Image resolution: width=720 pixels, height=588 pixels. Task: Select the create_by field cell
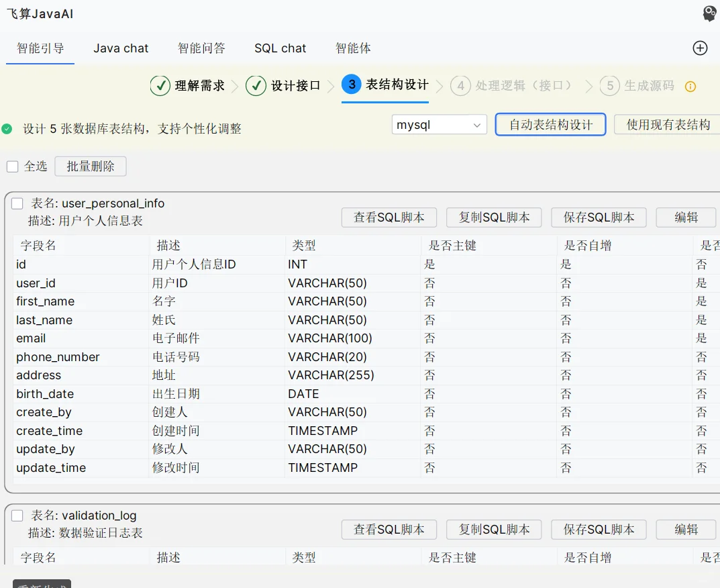click(x=81, y=413)
